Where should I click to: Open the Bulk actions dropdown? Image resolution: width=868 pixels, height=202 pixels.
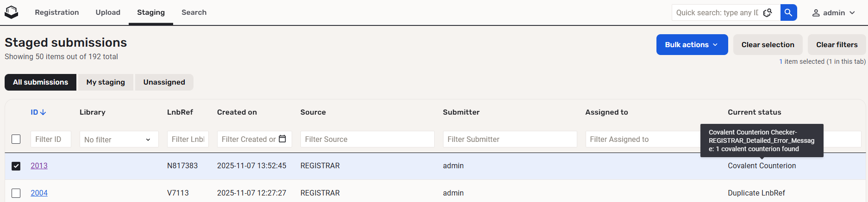[x=692, y=45]
